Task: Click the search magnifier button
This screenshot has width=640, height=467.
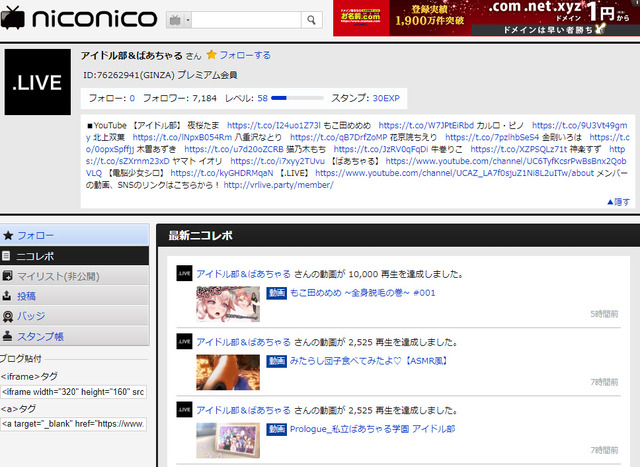Action: pos(311,20)
